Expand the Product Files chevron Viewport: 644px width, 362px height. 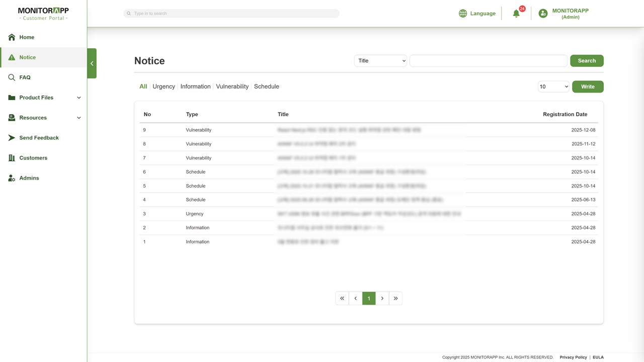79,98
